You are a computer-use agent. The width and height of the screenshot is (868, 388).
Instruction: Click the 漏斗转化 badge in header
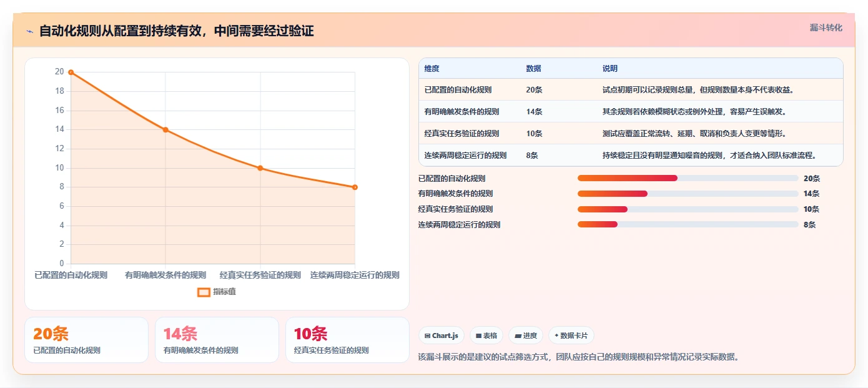(x=826, y=27)
